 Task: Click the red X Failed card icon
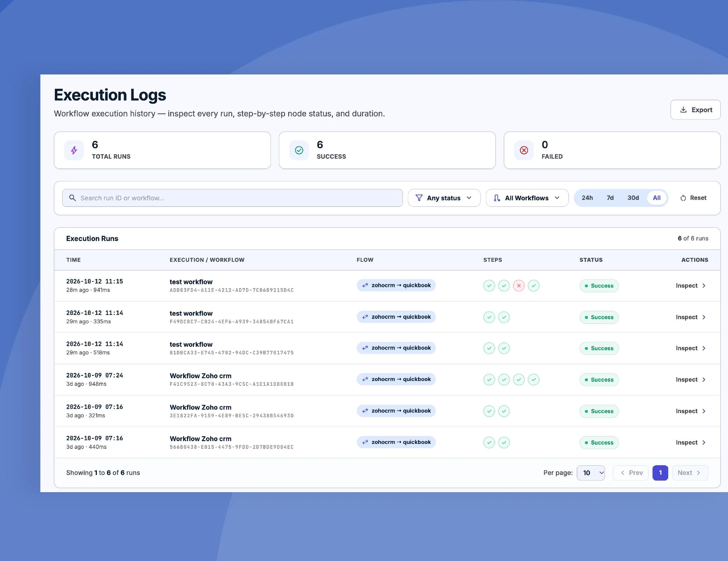[524, 150]
